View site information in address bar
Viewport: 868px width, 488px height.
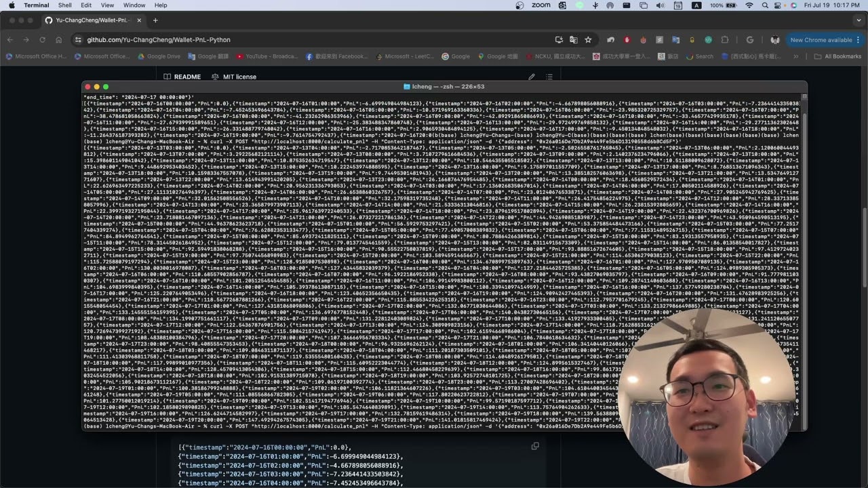[79, 40]
